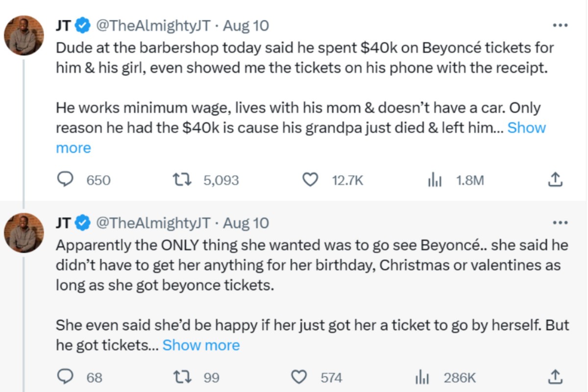Viewport: 588px width, 392px height.
Task: Click the @TheAlmightyJT handle on first tweet
Action: [153, 26]
